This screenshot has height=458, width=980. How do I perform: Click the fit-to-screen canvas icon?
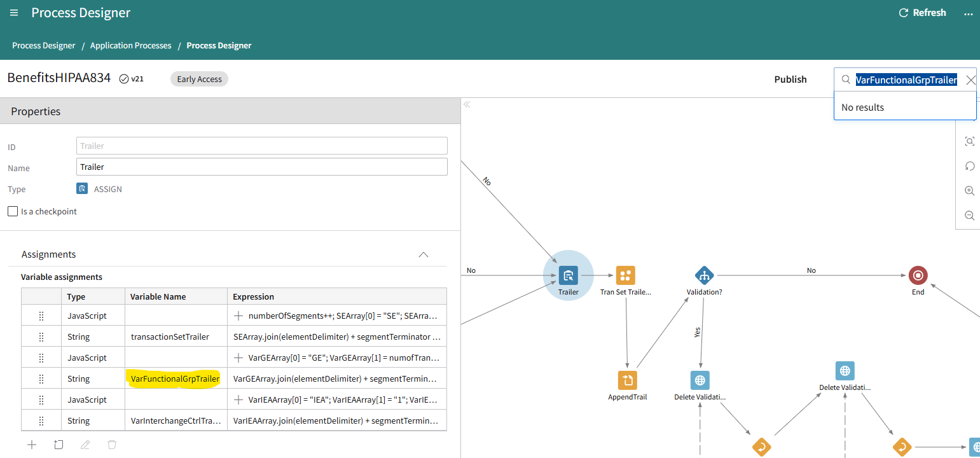[x=970, y=141]
